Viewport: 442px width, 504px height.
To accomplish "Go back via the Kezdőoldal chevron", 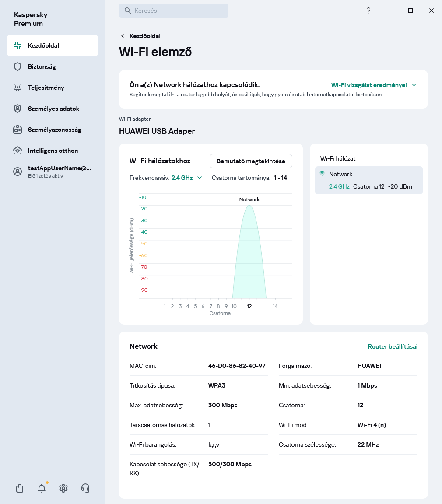I will pyautogui.click(x=123, y=36).
